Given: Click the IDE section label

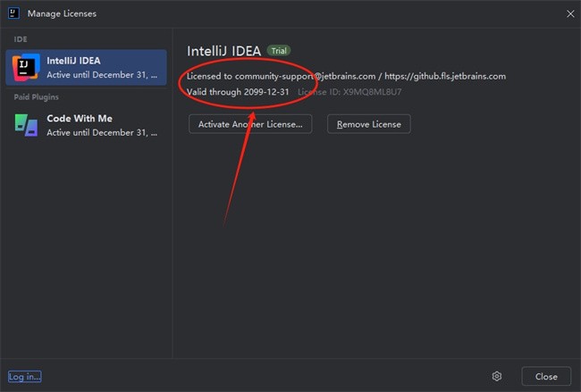Looking at the screenshot, I should click(21, 39).
